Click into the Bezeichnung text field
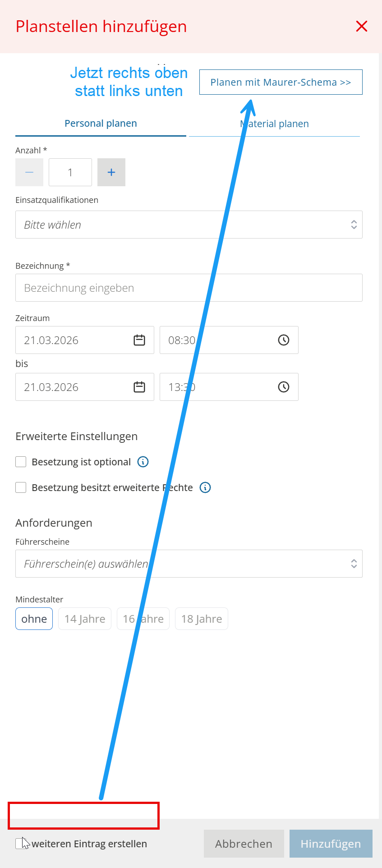The height and width of the screenshot is (868, 382). tap(189, 288)
